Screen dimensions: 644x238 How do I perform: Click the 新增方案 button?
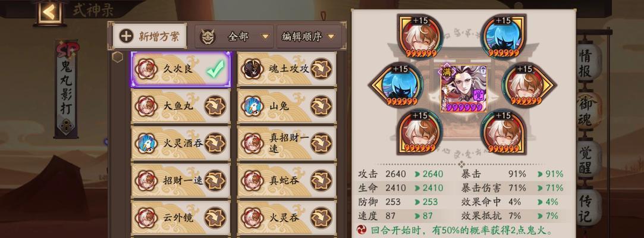pos(149,36)
